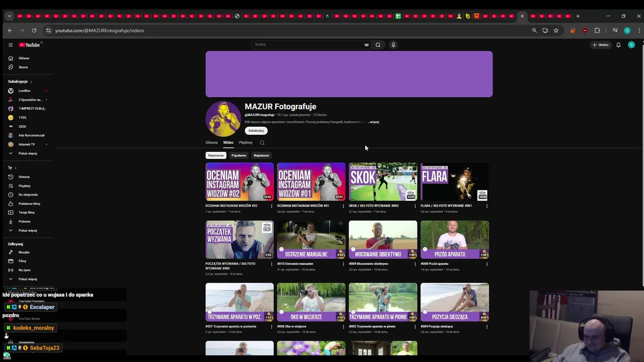Viewport: 644px width, 362px height.
Task: Open the Chrome three-dot menu
Action: (639, 31)
